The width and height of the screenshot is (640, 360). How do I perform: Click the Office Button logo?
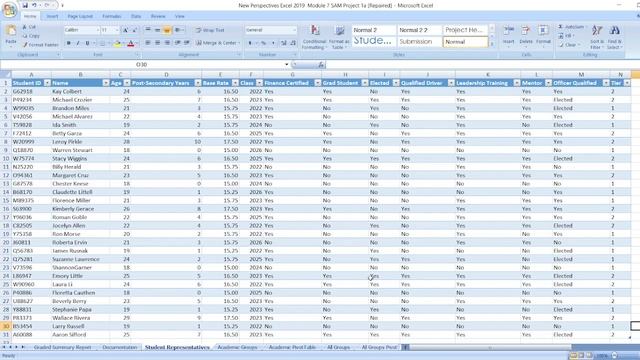click(x=9, y=10)
